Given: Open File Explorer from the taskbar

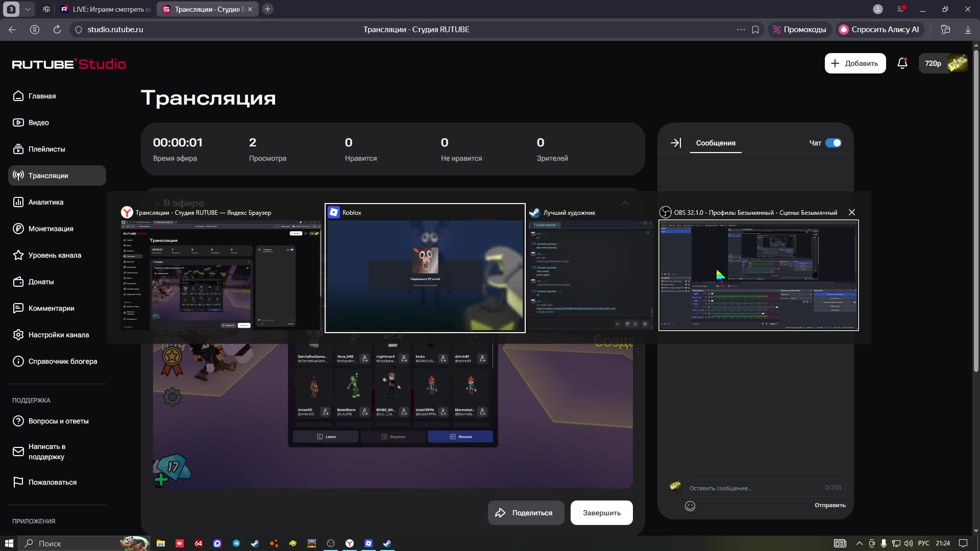Looking at the screenshot, I should tap(161, 543).
